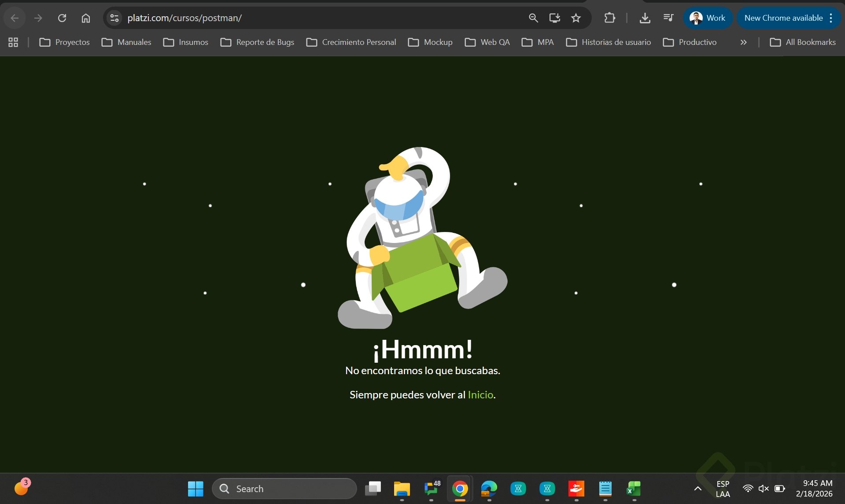Reload the Platzi page
Viewport: 845px width, 504px height.
tap(62, 18)
